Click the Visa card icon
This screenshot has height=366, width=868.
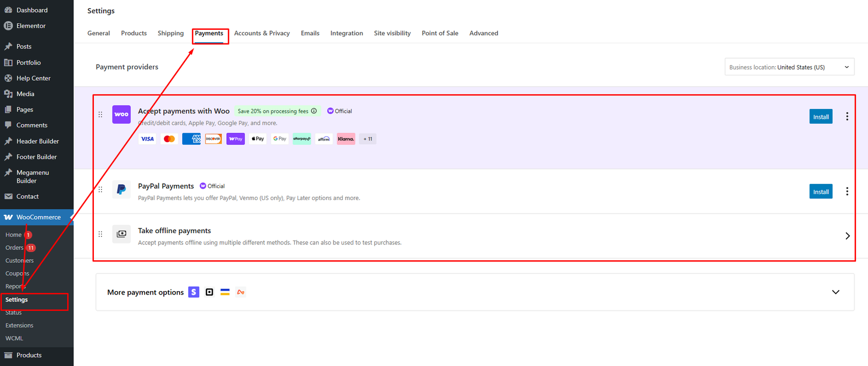pos(147,139)
